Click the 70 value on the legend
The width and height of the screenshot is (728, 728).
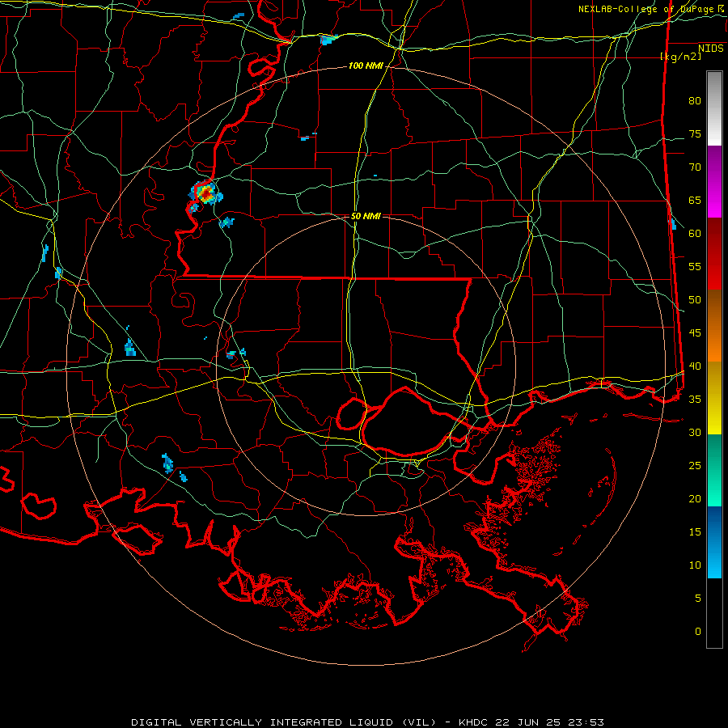coord(695,167)
